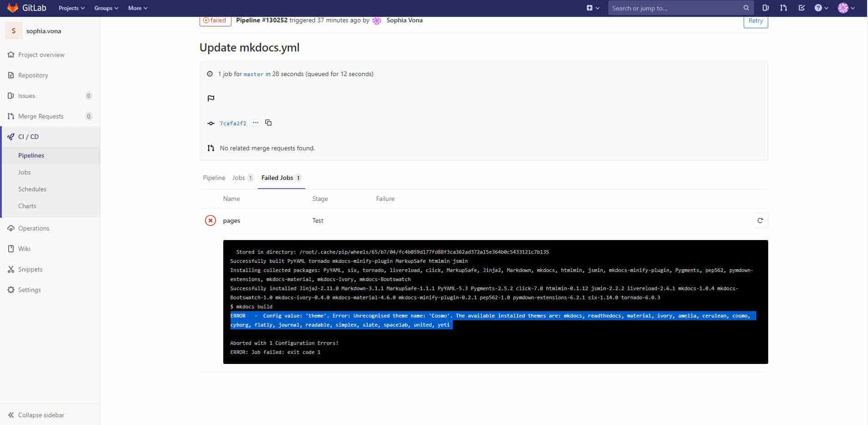
Task: Go to Project overview
Action: (x=41, y=55)
